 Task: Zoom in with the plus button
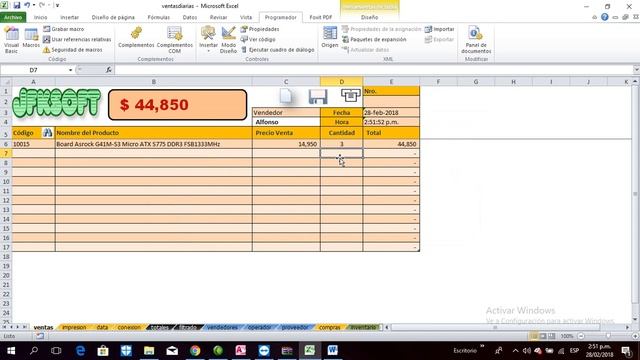635,336
